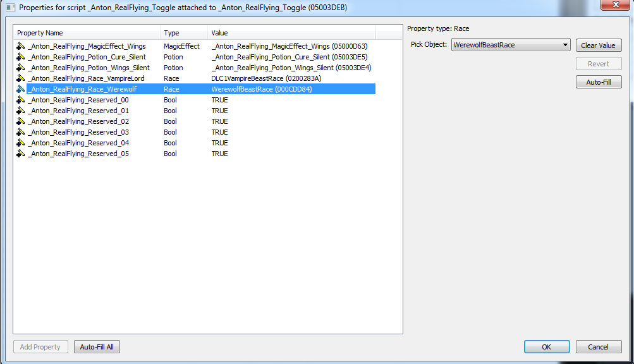Select the _Anton_RealFlying_Potion_Wings_Silent property name
Screen dimensions: 634x364
point(88,68)
